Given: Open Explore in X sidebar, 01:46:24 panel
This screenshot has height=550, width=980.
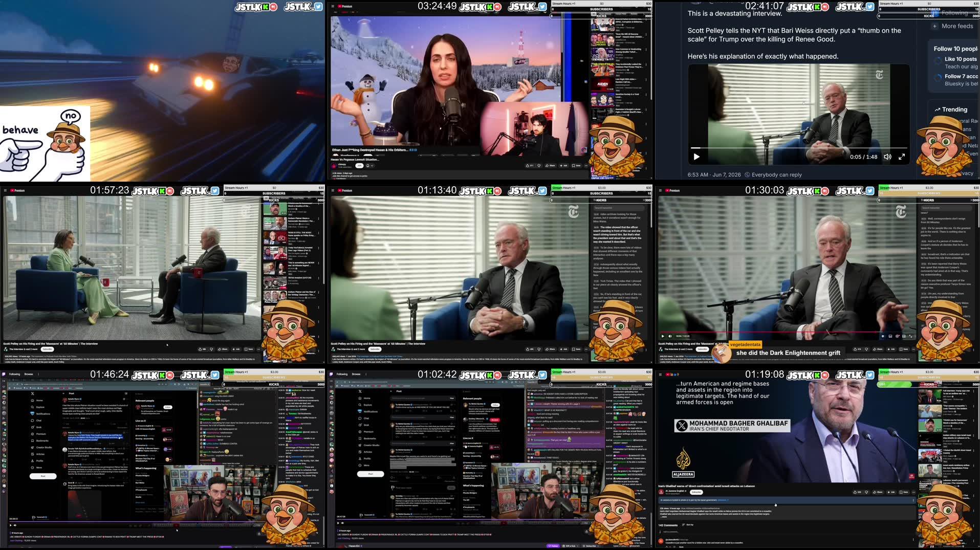Looking at the screenshot, I should [38, 407].
